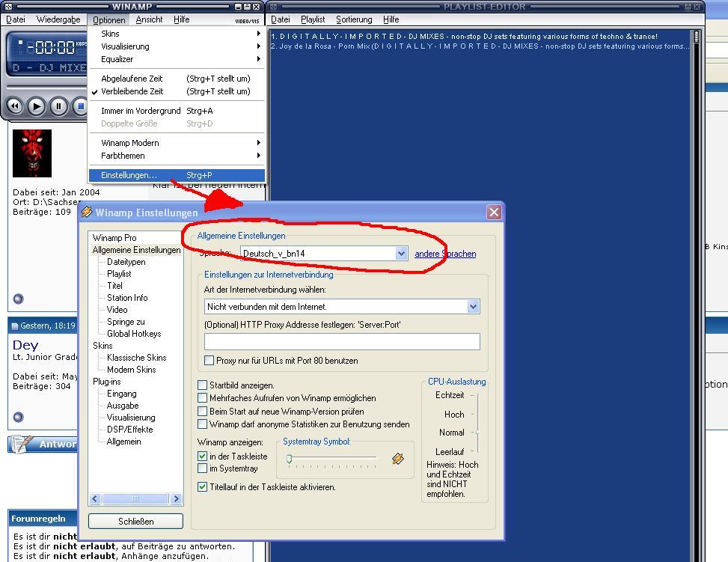Start playback with Winamp play button
This screenshot has width=728, height=562.
tap(37, 107)
